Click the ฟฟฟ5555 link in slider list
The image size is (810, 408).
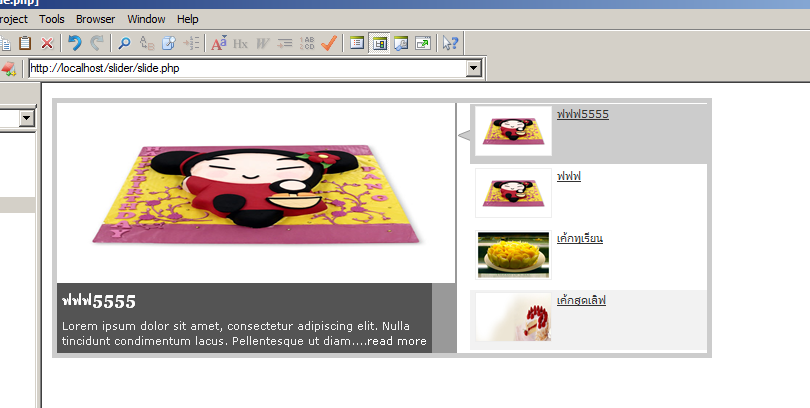coord(583,114)
